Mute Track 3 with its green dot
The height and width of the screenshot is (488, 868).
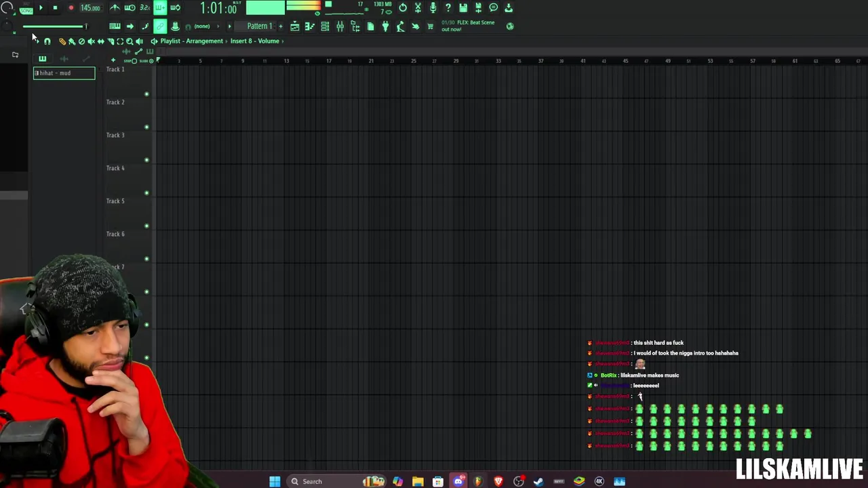(x=146, y=160)
